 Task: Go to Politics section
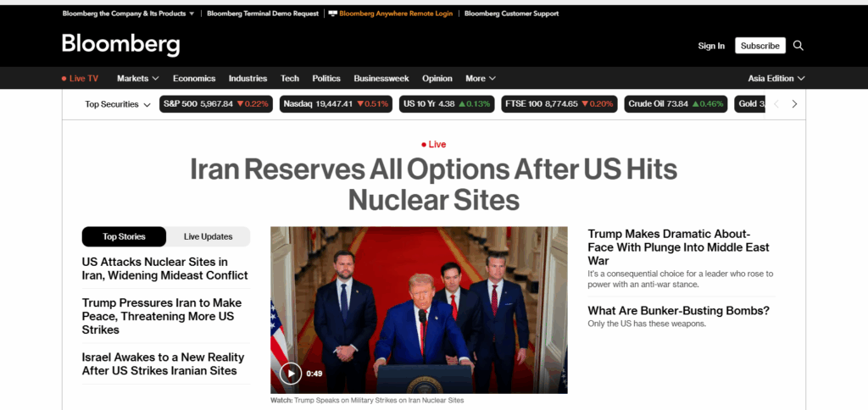[x=326, y=79]
